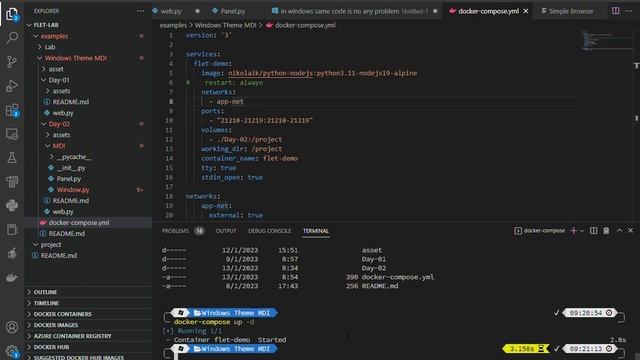The image size is (640, 360).
Task: Click the "21210-21219:21210-21219" ports value
Action: [x=264, y=120]
